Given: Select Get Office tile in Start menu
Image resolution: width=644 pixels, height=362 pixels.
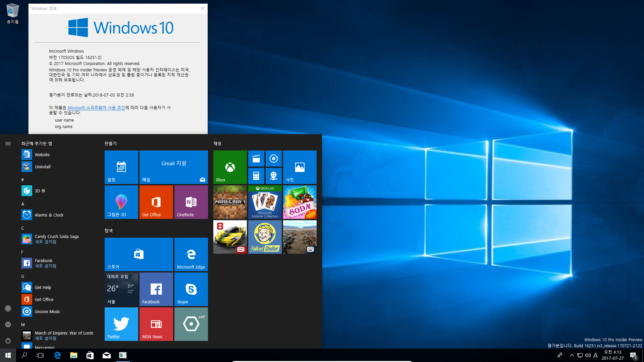Looking at the screenshot, I should pyautogui.click(x=157, y=202).
